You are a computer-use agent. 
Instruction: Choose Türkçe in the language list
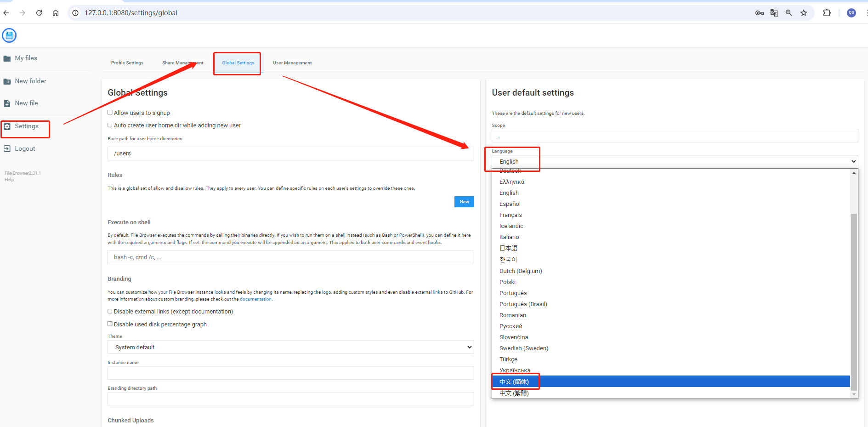tap(671, 359)
